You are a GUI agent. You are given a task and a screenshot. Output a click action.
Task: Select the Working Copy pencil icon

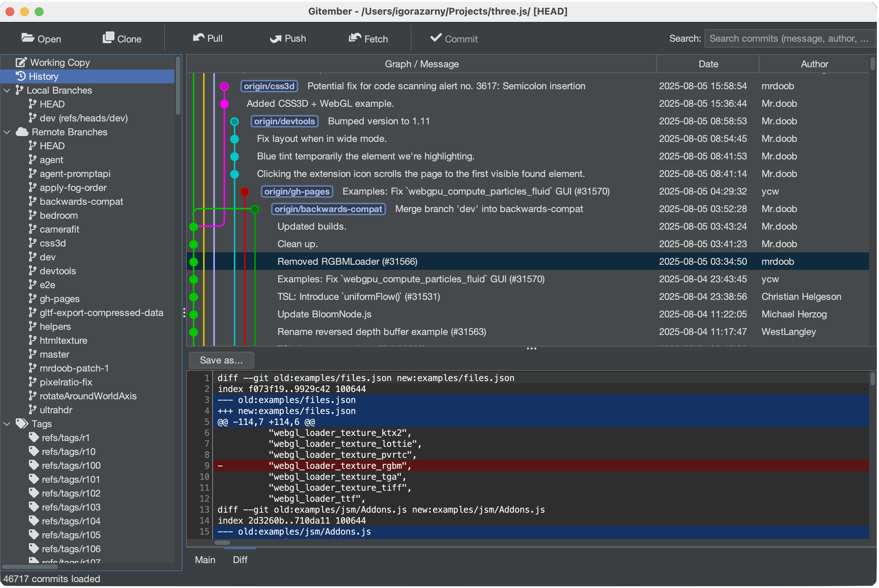pos(20,62)
